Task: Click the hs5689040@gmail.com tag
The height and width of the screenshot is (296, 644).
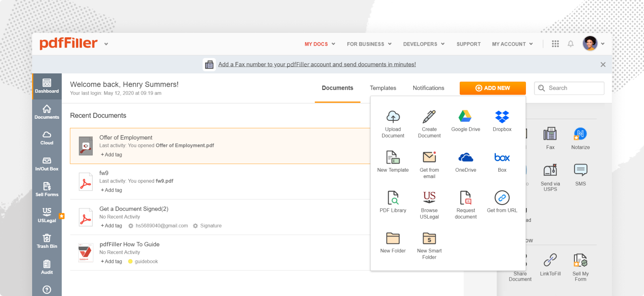Action: point(158,226)
